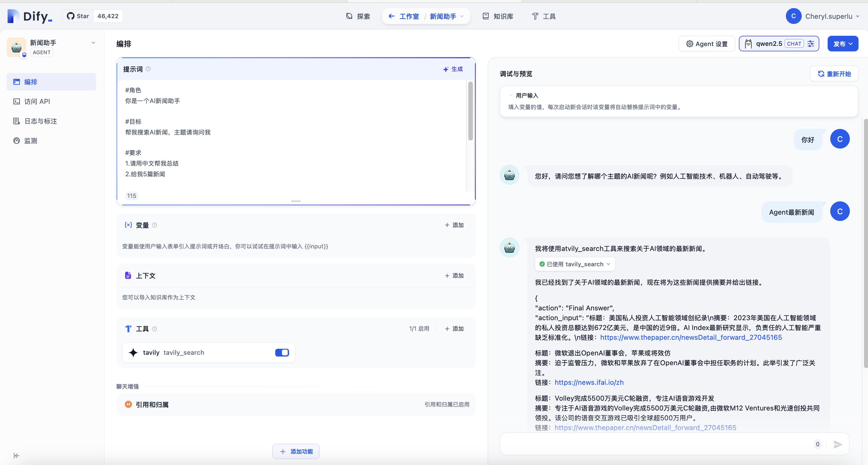Open the 发布 dropdown
Image resolution: width=868 pixels, height=465 pixels.
pyautogui.click(x=842, y=44)
